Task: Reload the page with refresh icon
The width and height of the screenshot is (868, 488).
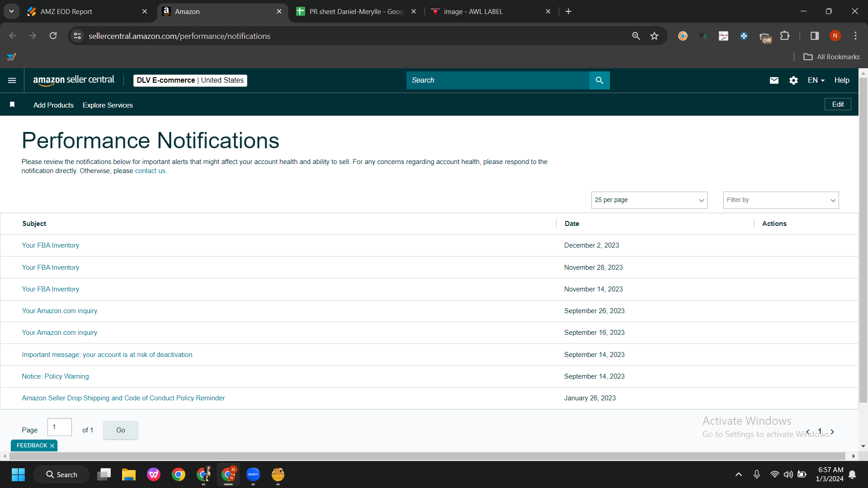Action: (53, 36)
